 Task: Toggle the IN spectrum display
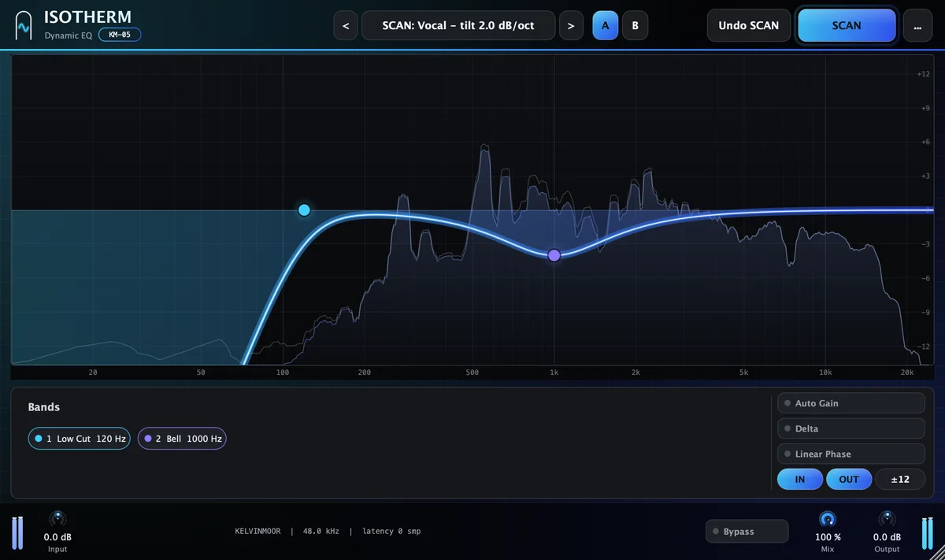800,479
